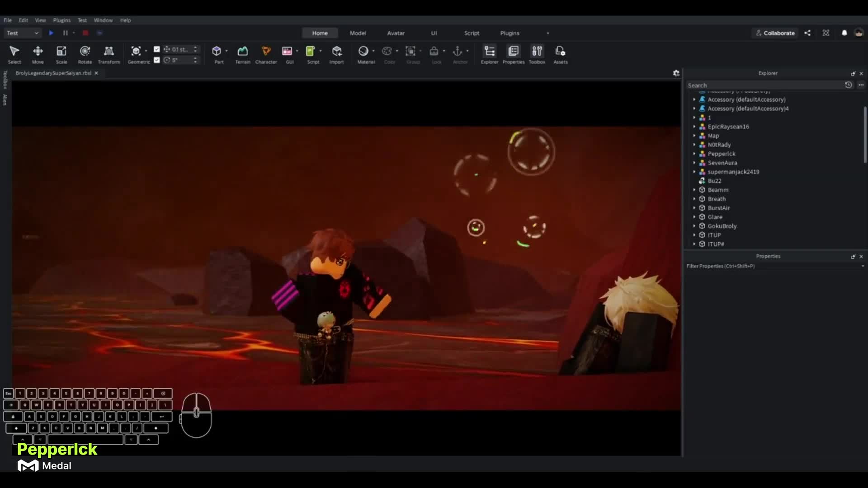Toggle the move snapping checkbox
The height and width of the screenshot is (488, 868).
point(157,49)
